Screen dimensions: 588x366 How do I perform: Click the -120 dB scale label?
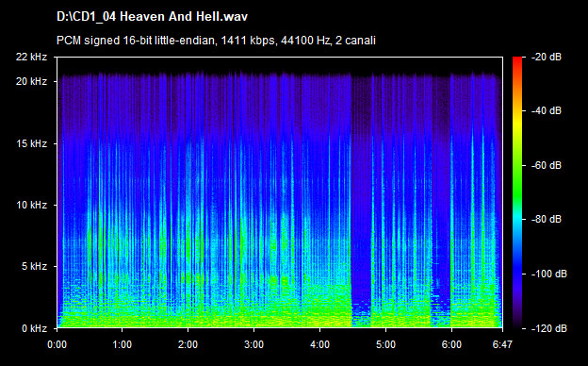pyautogui.click(x=549, y=328)
